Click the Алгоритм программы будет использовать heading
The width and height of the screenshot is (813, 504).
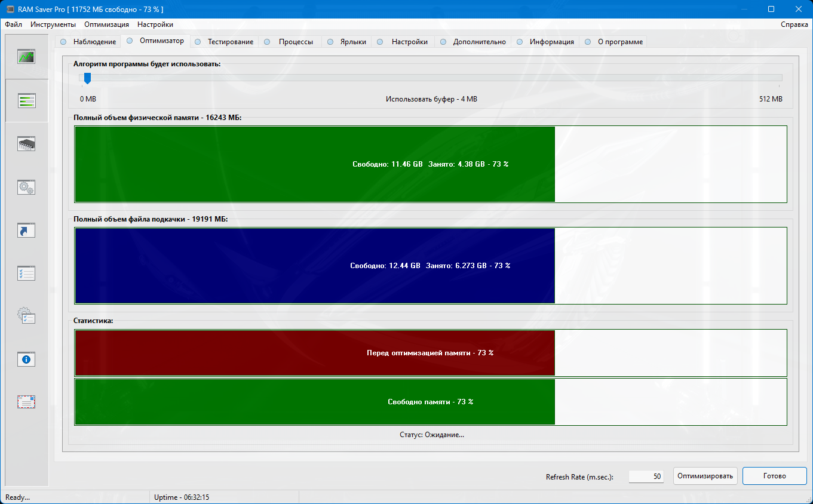tap(147, 64)
